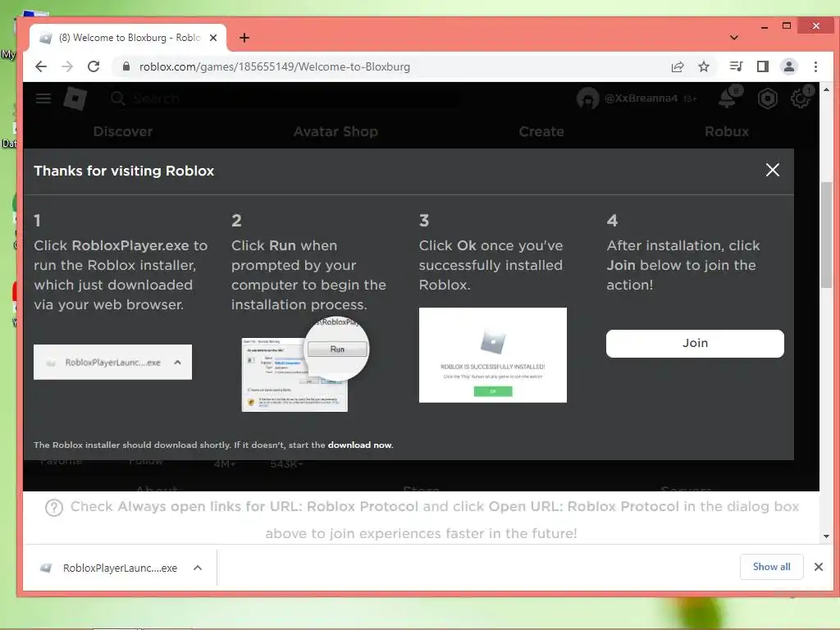Go to the Discover tab
The image size is (840, 630).
[x=123, y=131]
